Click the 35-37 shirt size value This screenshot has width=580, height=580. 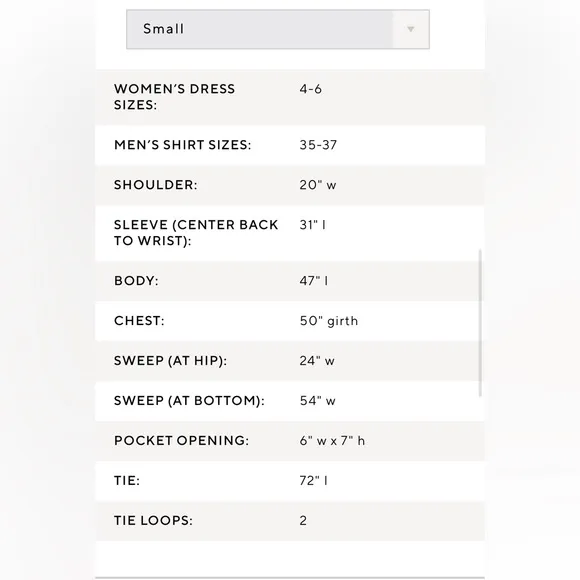coord(318,145)
